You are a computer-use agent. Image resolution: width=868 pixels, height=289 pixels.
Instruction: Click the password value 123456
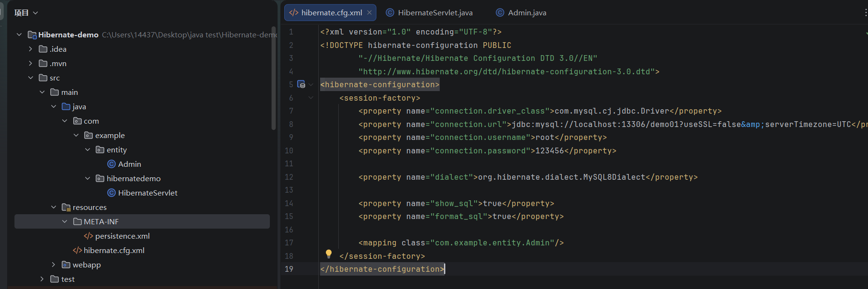click(550, 150)
